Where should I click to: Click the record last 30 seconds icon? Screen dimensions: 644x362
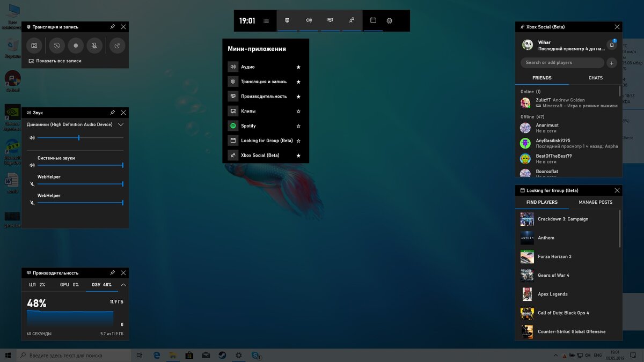[x=57, y=46]
